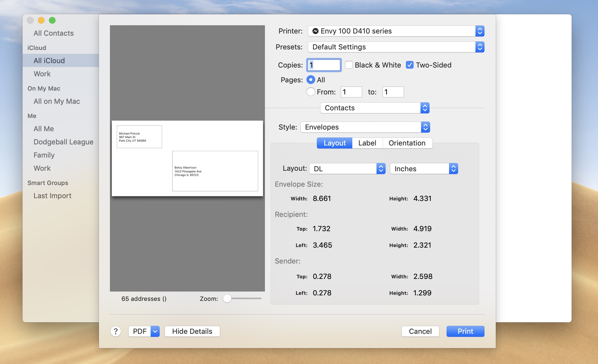This screenshot has height=364, width=598.
Task: Select the All pages radio button
Action: pyautogui.click(x=311, y=79)
